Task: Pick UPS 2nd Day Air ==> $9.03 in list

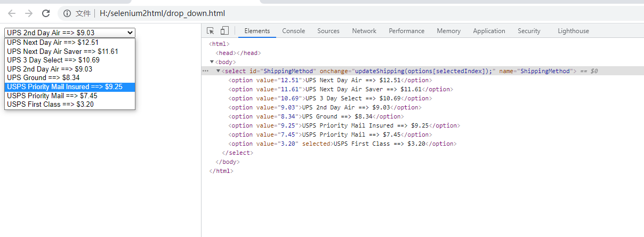Action: 70,69
